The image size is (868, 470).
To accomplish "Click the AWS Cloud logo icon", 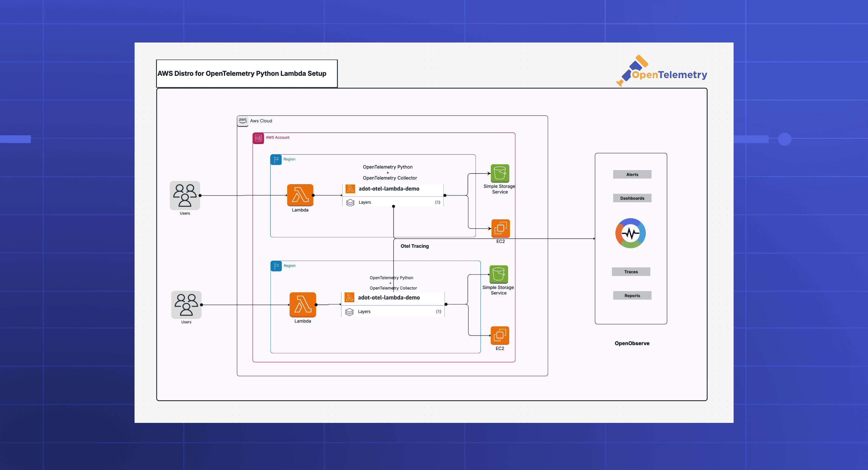I will 242,121.
